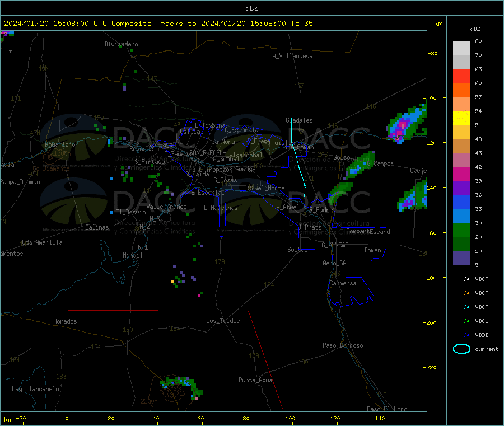Image resolution: width=504 pixels, height=426 pixels.
Task: Click the L_Malvinas map label
Action: 221,208
